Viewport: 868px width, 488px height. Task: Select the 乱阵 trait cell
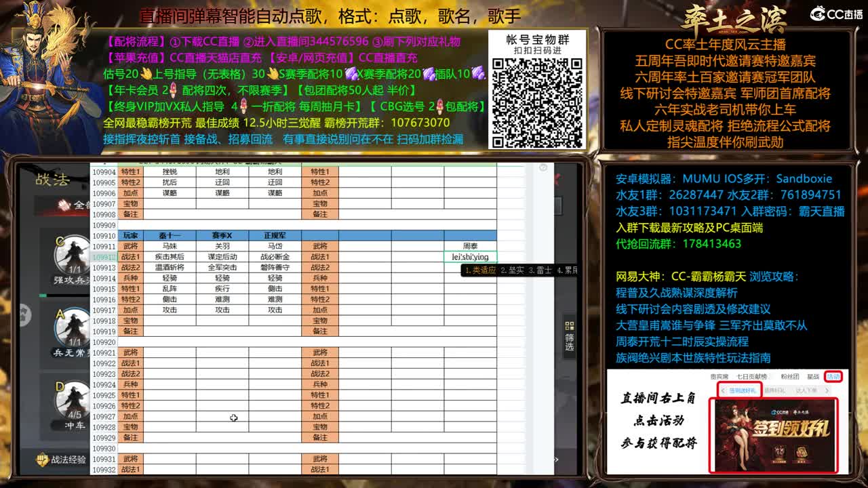[170, 289]
